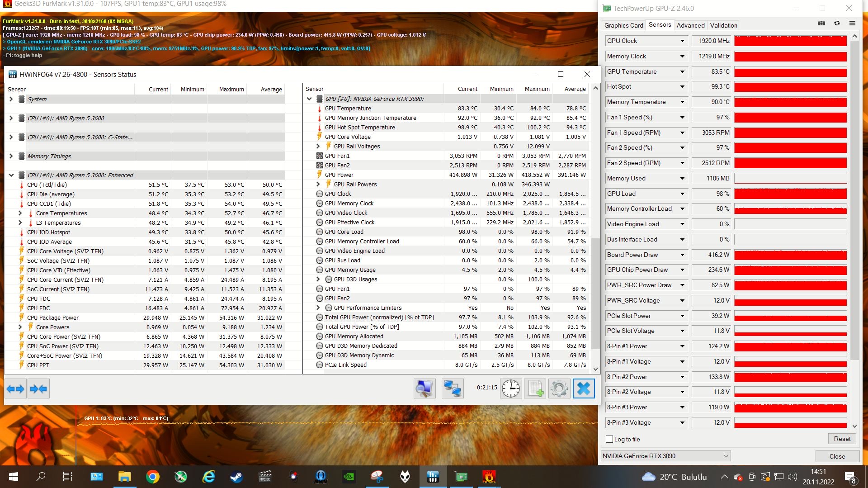Select the PCIe Link Speed row
The height and width of the screenshot is (488, 868).
coord(445,365)
